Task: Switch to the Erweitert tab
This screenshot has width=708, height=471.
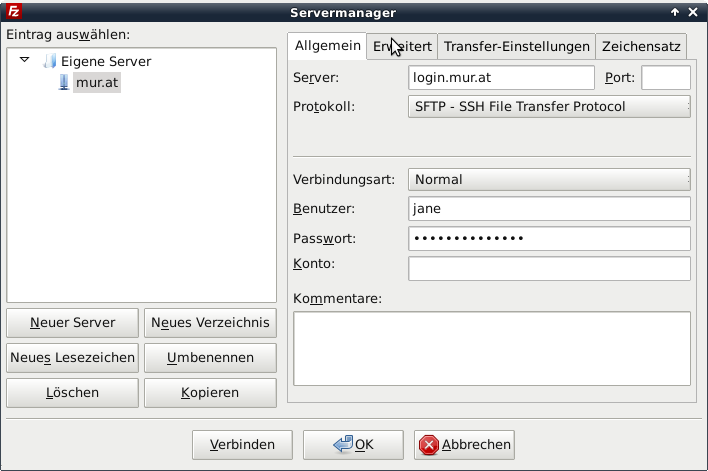Action: pos(402,47)
